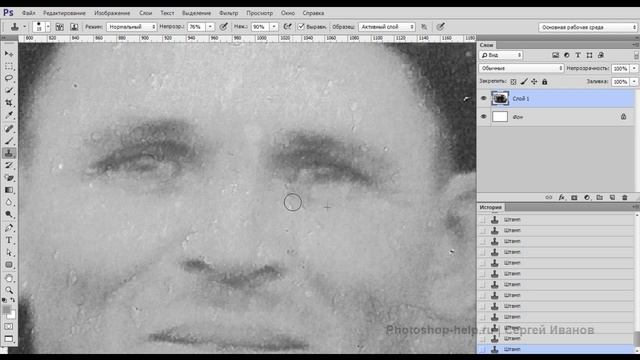Select the Clone Stamp tool in toolbox

9,153
